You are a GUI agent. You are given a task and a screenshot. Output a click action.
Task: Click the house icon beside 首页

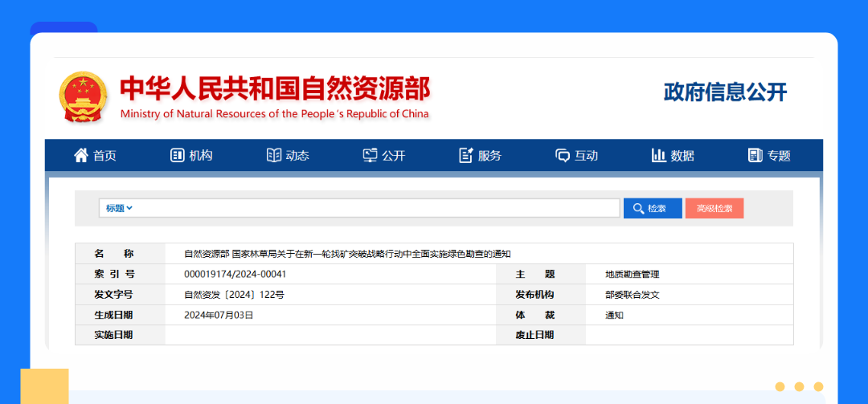pos(81,156)
